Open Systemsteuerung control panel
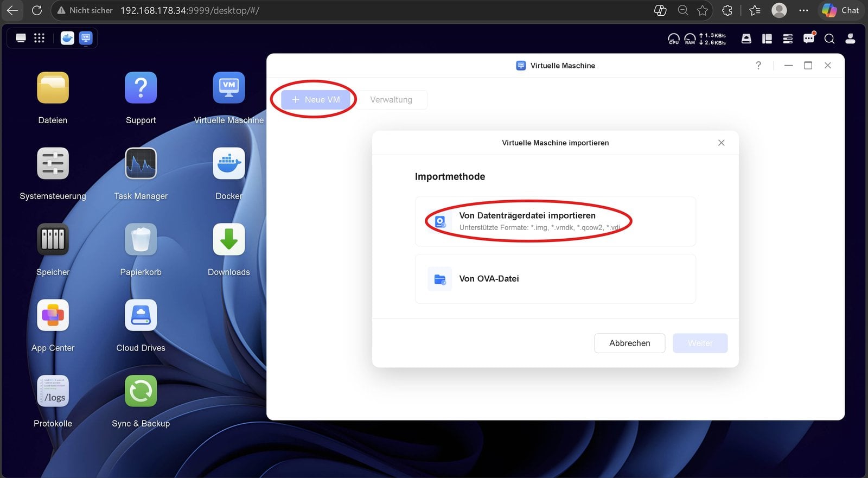The height and width of the screenshot is (478, 868). point(53,163)
